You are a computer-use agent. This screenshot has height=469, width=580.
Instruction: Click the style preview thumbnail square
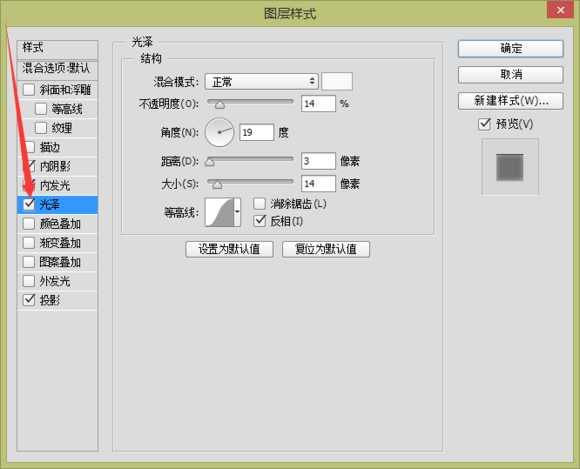(510, 167)
